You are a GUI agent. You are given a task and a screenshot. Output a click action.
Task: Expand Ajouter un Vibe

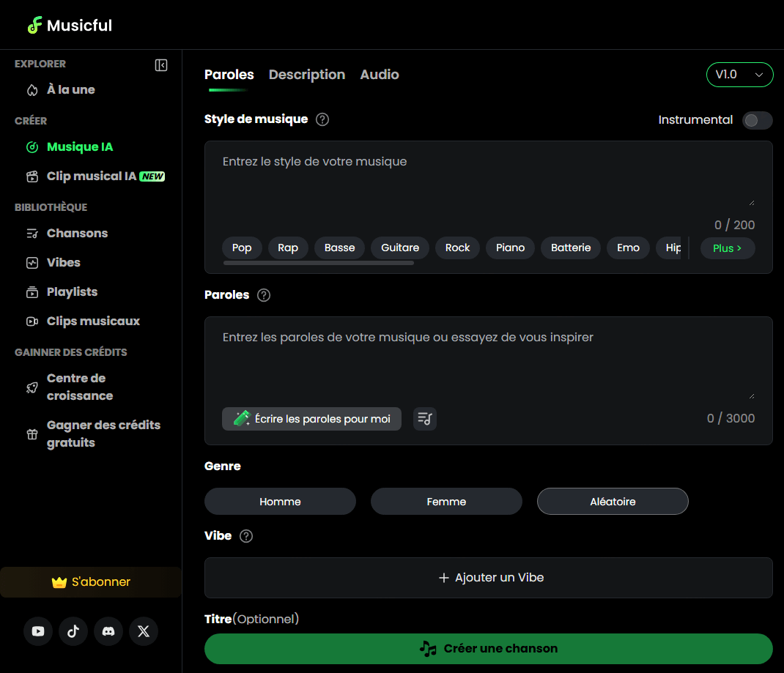[x=489, y=577]
